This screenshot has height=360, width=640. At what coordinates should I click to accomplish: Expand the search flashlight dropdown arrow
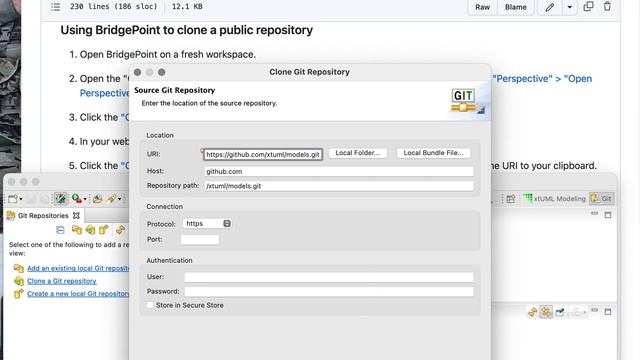click(x=120, y=199)
